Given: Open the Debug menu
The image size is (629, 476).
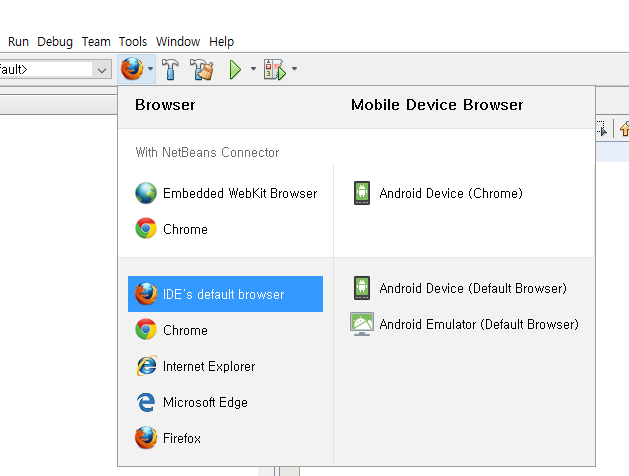Looking at the screenshot, I should pyautogui.click(x=55, y=41).
